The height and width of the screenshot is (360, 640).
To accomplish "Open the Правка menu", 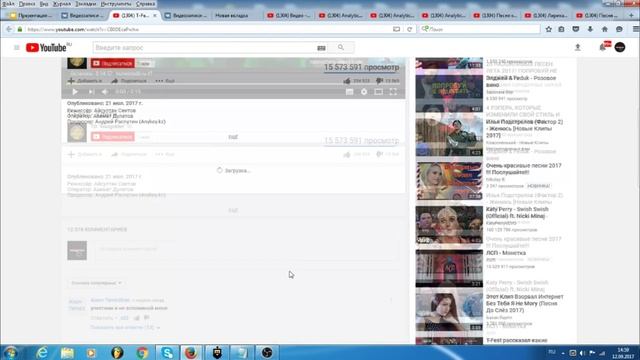I will (27, 4).
